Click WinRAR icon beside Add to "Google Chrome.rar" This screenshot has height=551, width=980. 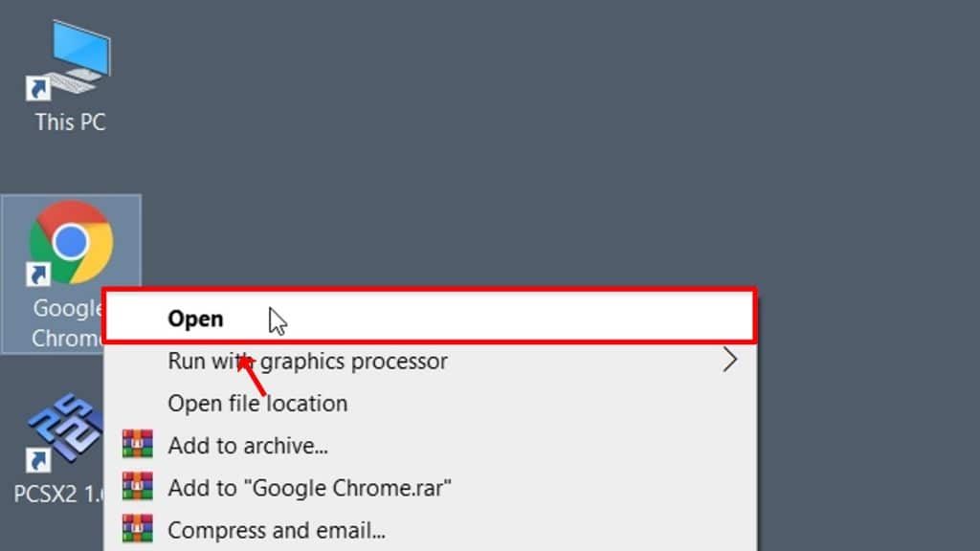pos(138,487)
